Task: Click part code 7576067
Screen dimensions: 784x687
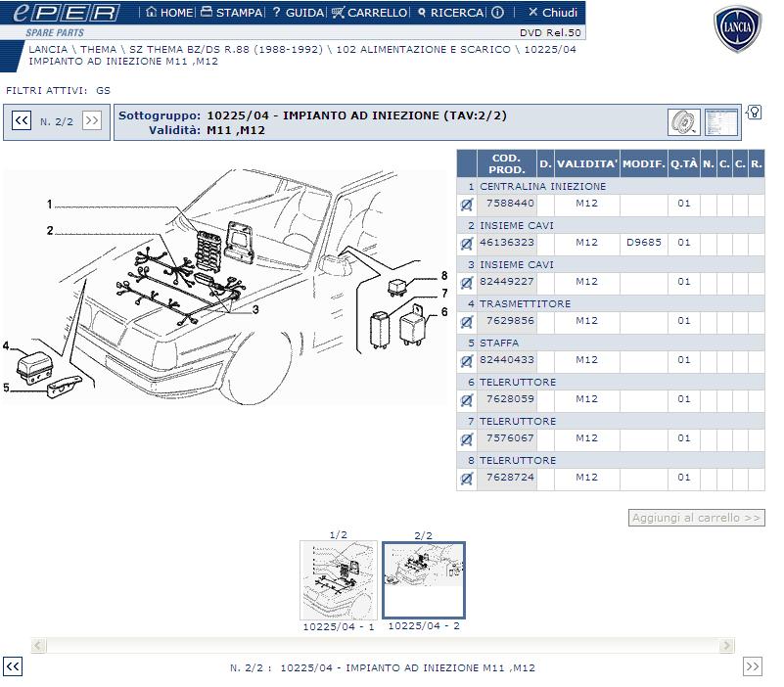Action: (x=510, y=438)
